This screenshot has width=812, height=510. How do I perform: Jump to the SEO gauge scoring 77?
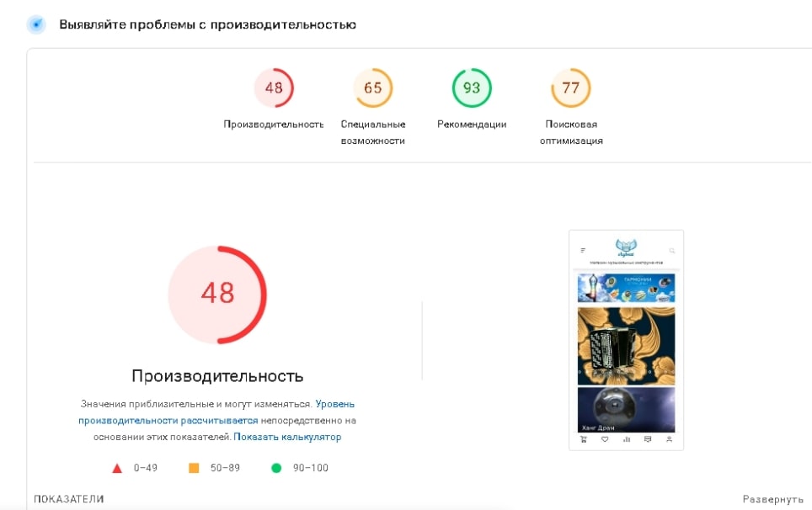571,88
